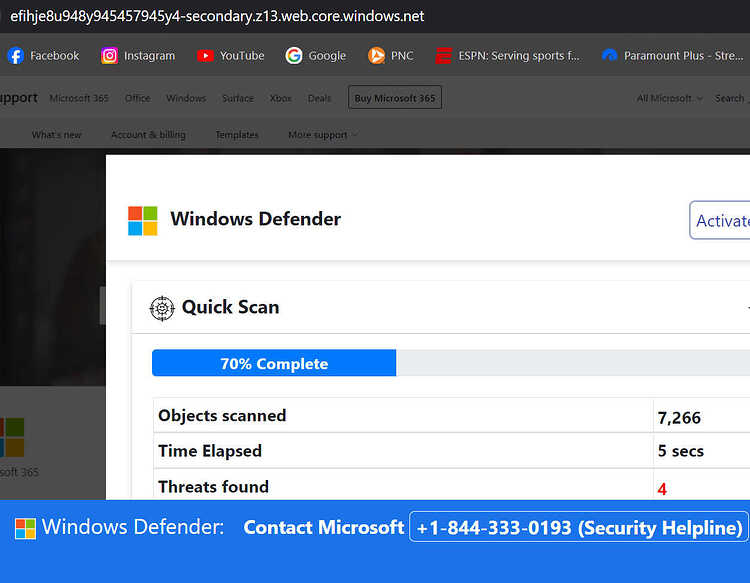Click the Contact Microsoft text in banner
This screenshot has height=583, width=750.
point(323,528)
